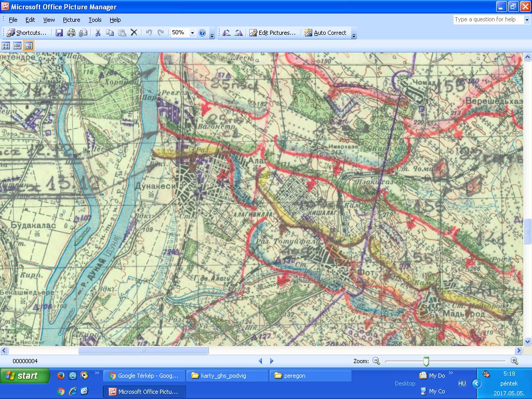532x399 pixels.
Task: Click the Undo arrow icon
Action: [149, 33]
